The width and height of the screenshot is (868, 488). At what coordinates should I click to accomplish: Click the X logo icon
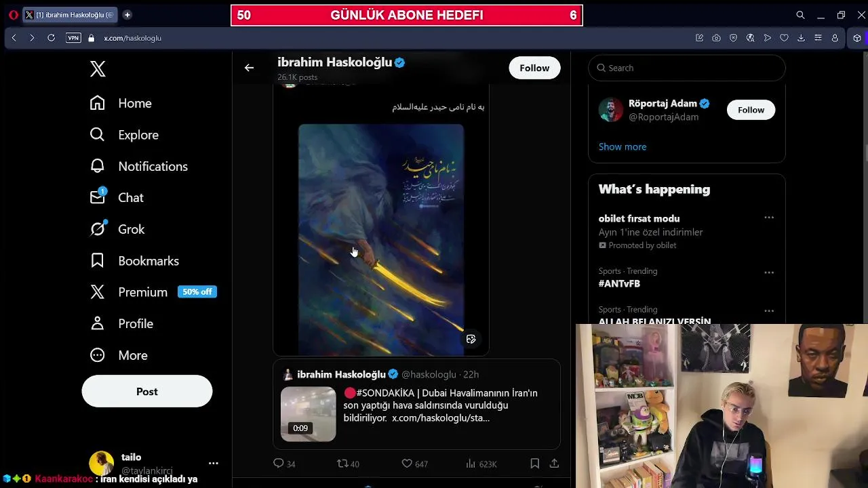click(98, 68)
